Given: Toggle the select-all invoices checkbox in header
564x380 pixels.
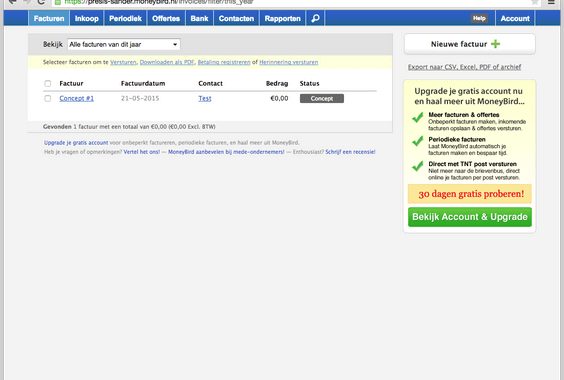Looking at the screenshot, I should pyautogui.click(x=47, y=83).
